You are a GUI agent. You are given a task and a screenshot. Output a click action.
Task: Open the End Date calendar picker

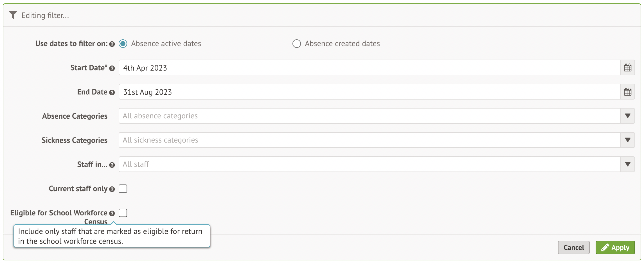tap(627, 92)
